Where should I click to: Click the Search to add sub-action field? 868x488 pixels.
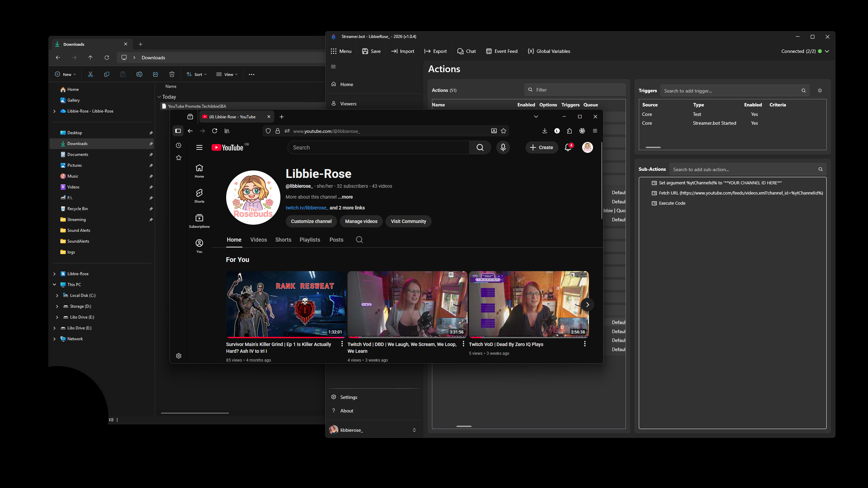748,169
